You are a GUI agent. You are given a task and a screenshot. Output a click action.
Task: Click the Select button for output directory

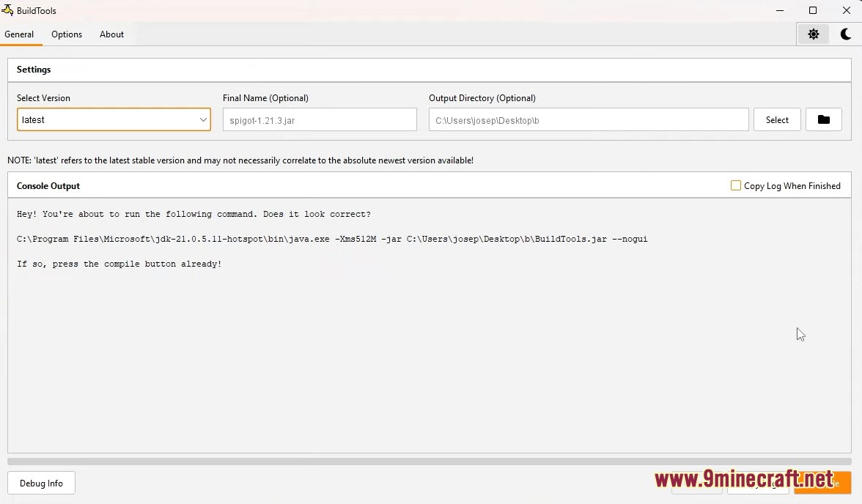[x=777, y=120]
